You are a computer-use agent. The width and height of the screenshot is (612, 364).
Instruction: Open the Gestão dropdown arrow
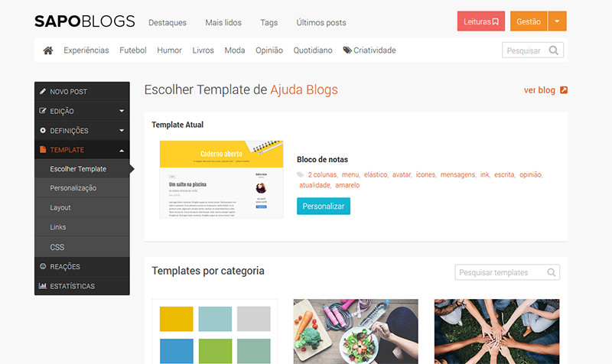[x=558, y=21]
